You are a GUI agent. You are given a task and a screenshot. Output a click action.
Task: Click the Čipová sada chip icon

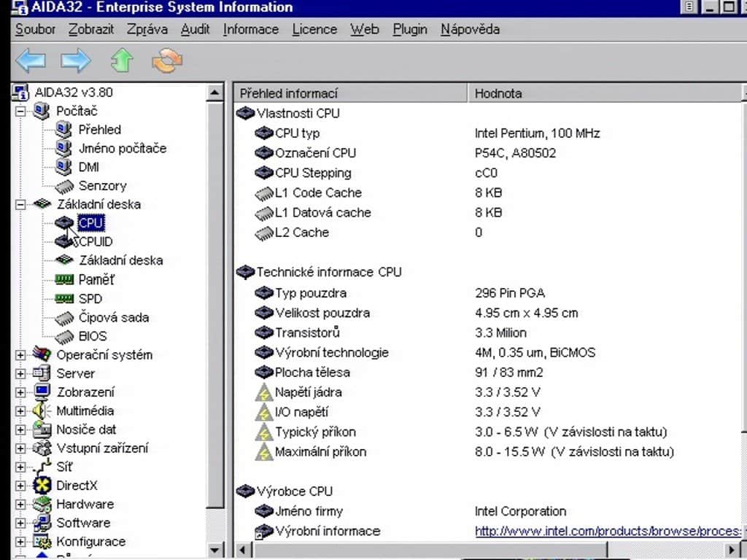tap(64, 318)
